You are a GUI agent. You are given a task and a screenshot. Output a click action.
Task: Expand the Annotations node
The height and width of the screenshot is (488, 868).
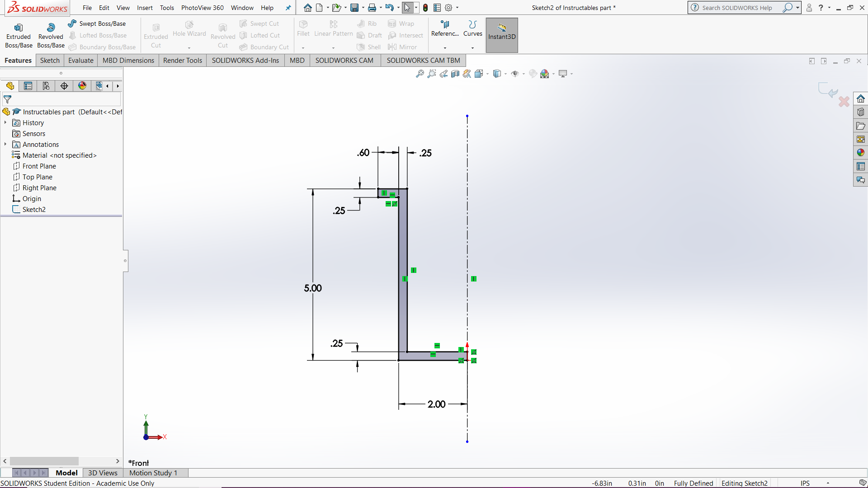click(5, 144)
